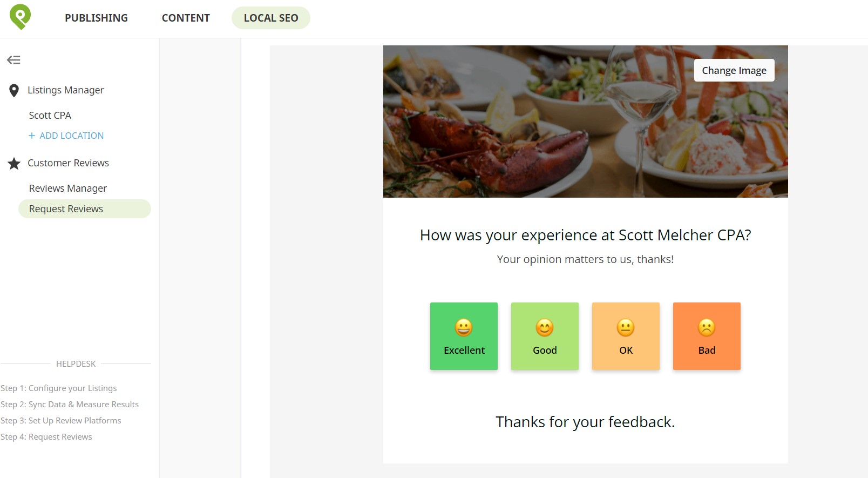Click the neutral face emoji on OK
This screenshot has height=478, width=868.
pos(626,327)
